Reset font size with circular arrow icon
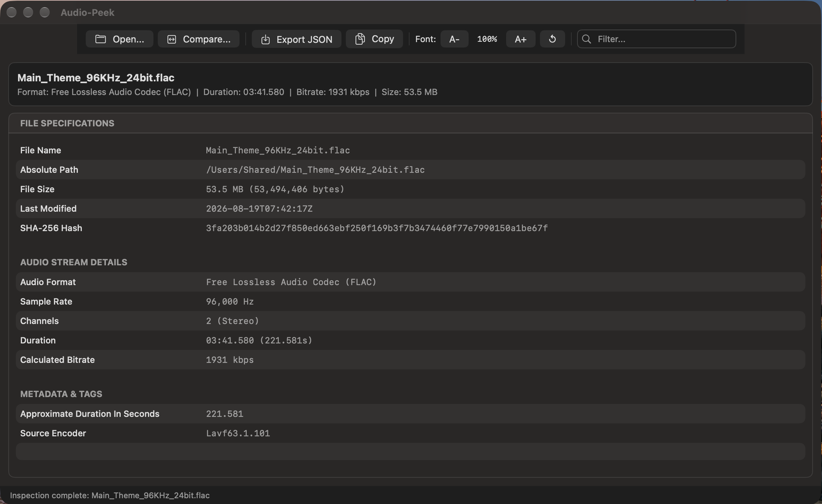The height and width of the screenshot is (504, 822). 552,39
